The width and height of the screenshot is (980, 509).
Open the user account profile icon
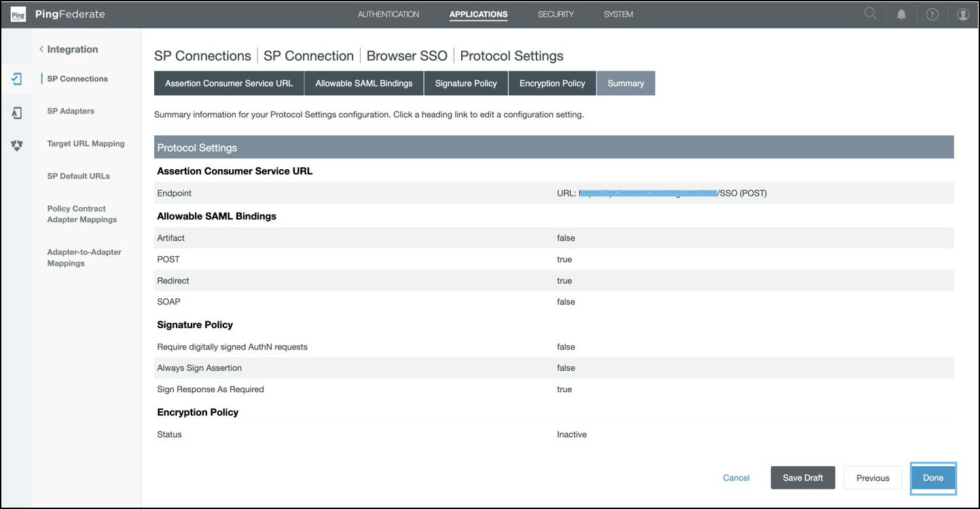[962, 14]
